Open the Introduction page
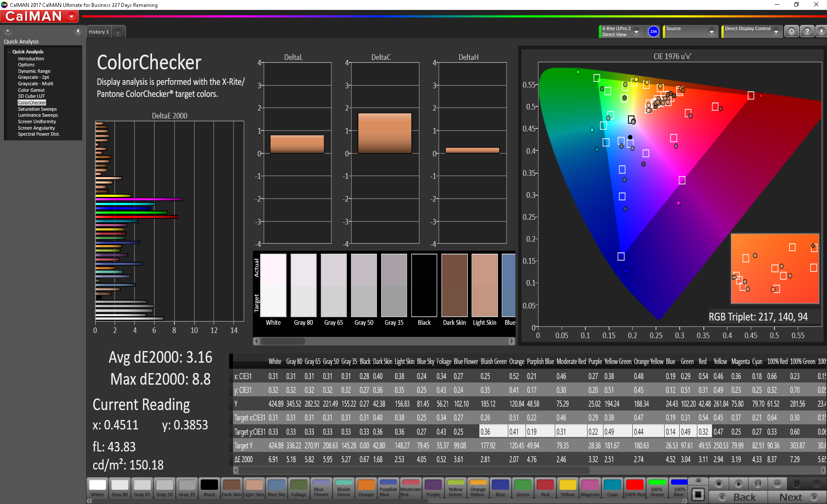This screenshot has height=504, width=827. [x=31, y=59]
